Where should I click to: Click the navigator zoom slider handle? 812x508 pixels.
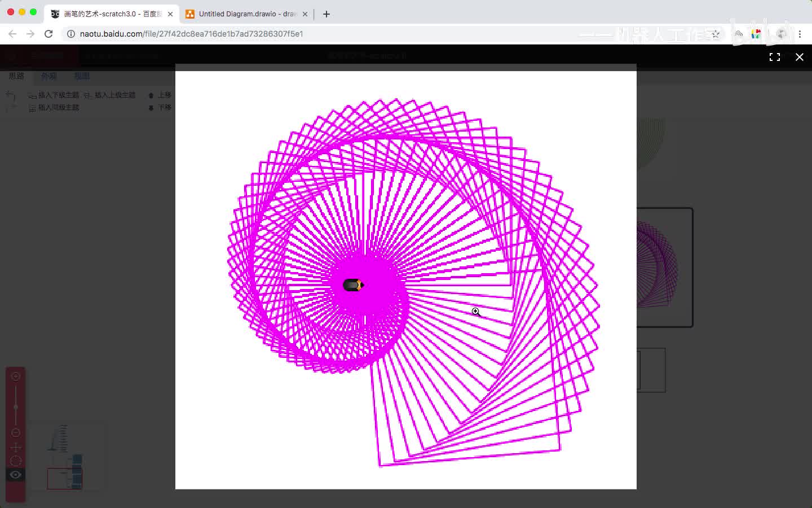(16, 406)
